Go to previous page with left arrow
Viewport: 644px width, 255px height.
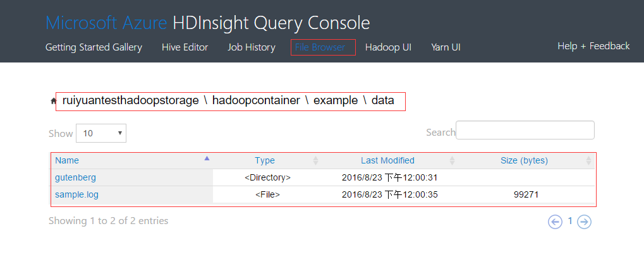click(555, 222)
